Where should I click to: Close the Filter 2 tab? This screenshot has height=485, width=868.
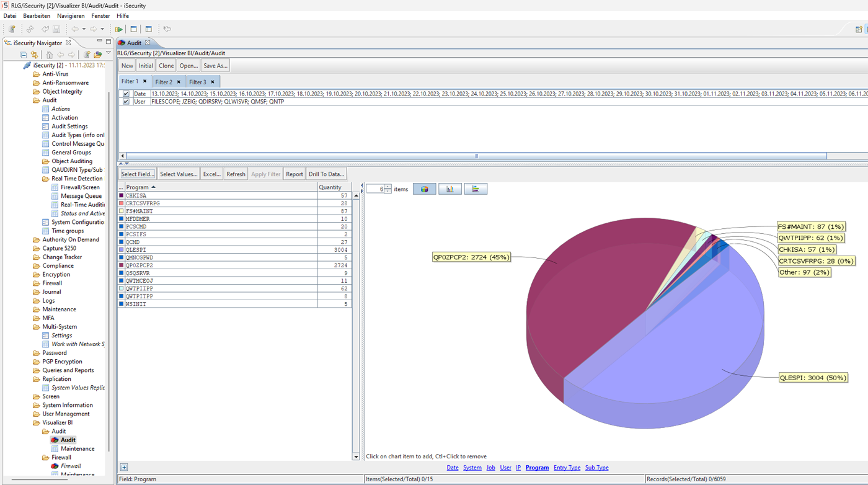179,82
